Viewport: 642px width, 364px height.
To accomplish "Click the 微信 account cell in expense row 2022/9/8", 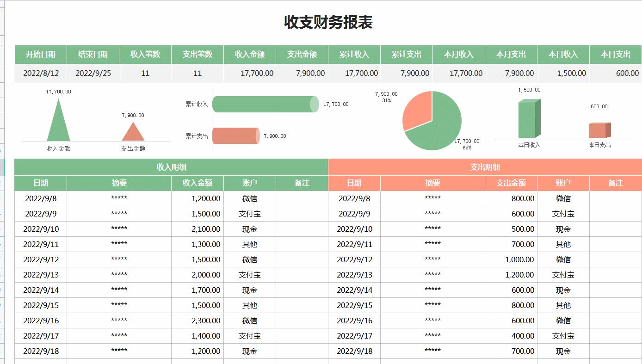I will [x=563, y=198].
